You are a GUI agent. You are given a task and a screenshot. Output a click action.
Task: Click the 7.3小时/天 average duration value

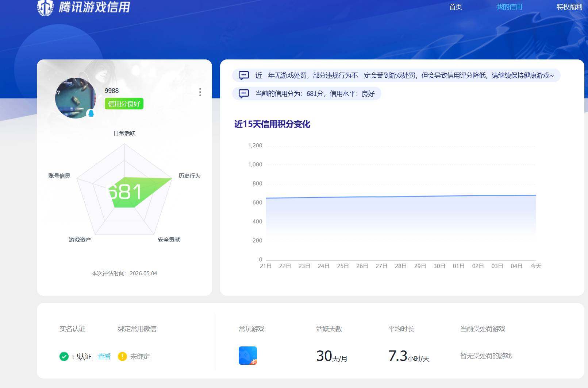409,356
